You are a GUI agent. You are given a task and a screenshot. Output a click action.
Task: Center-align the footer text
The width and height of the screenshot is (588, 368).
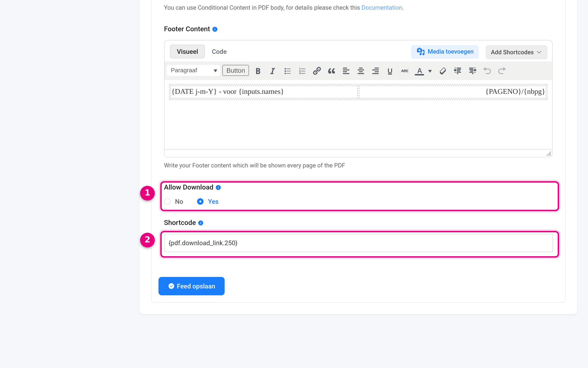pos(361,71)
